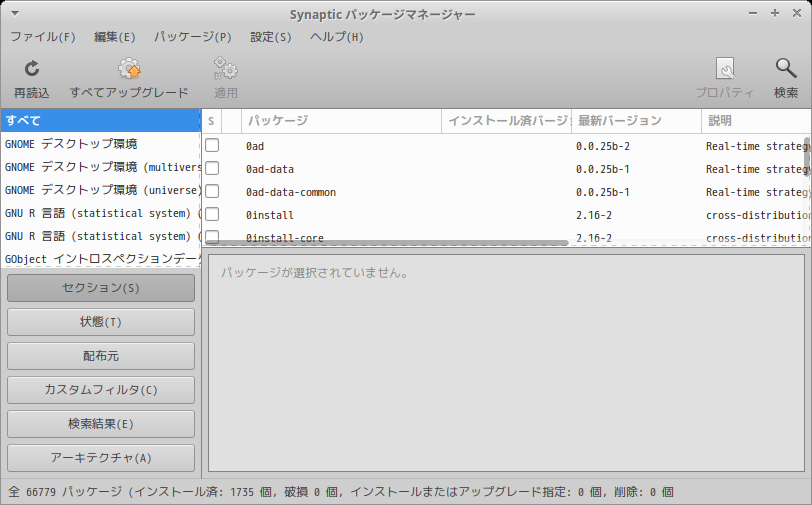Click the status bar package count text

pyautogui.click(x=341, y=492)
